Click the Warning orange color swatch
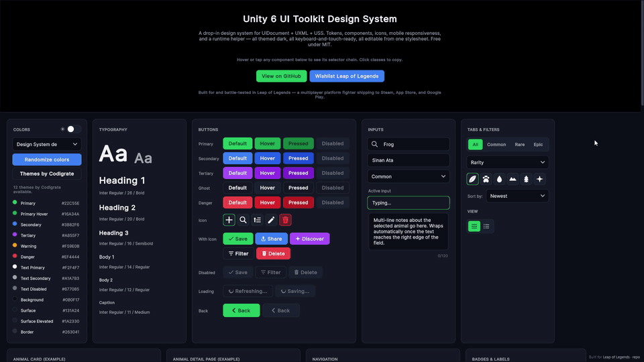 coord(15,245)
